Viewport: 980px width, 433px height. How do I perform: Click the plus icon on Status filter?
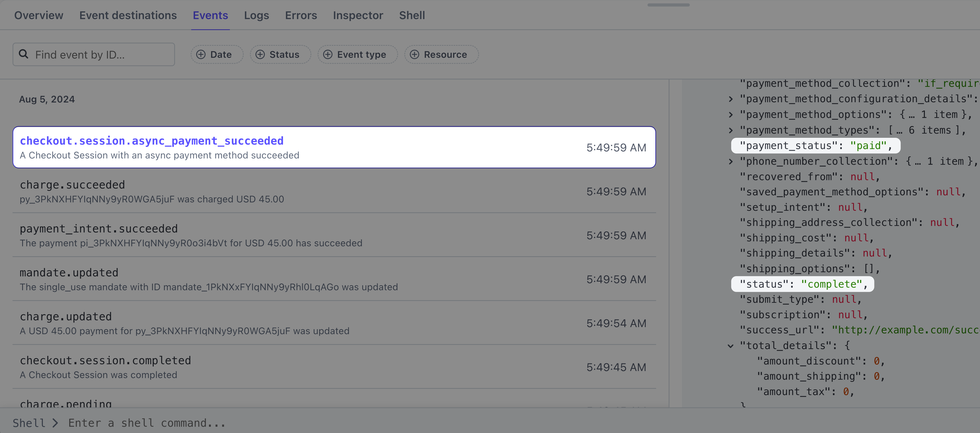[260, 54]
